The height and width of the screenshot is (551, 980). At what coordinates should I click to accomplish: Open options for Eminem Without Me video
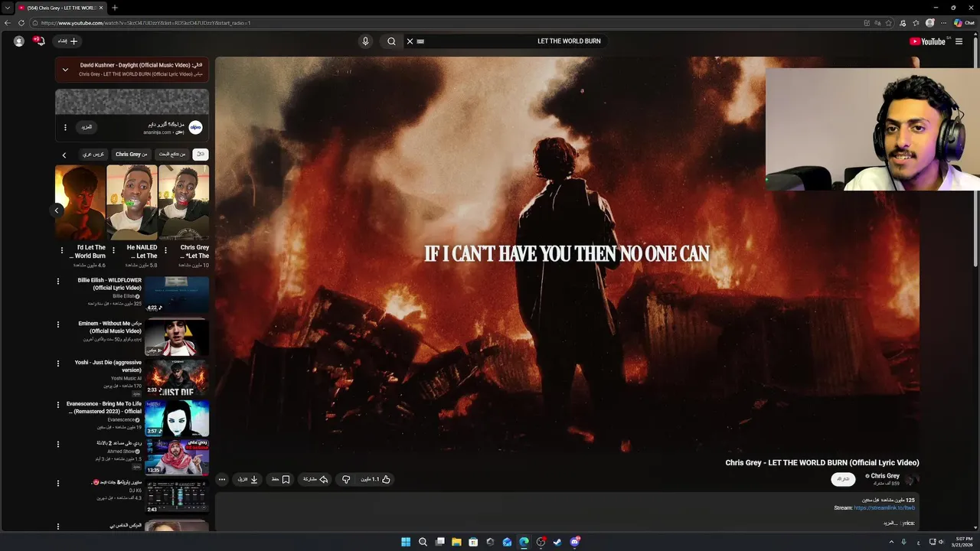[x=58, y=324]
